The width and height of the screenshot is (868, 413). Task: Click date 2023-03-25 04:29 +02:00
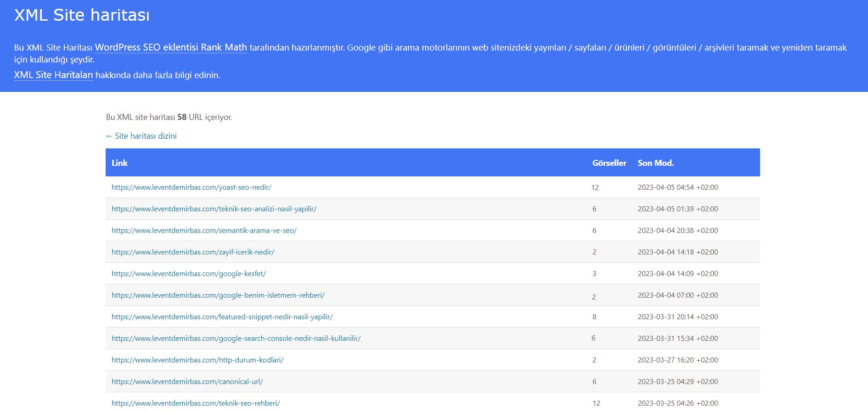click(678, 382)
